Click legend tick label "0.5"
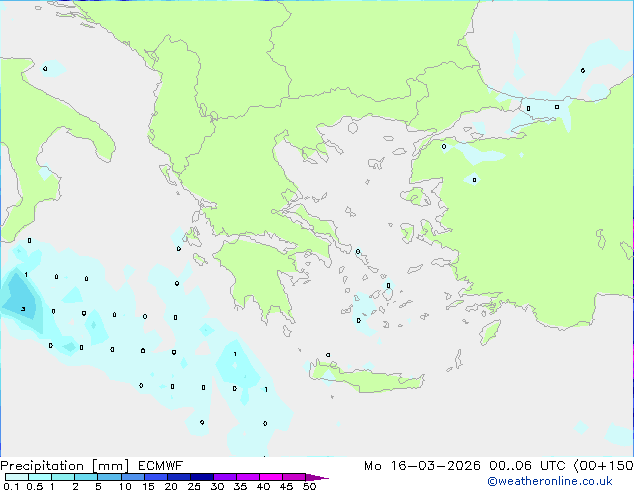This screenshot has width=634, height=490. tap(35, 486)
